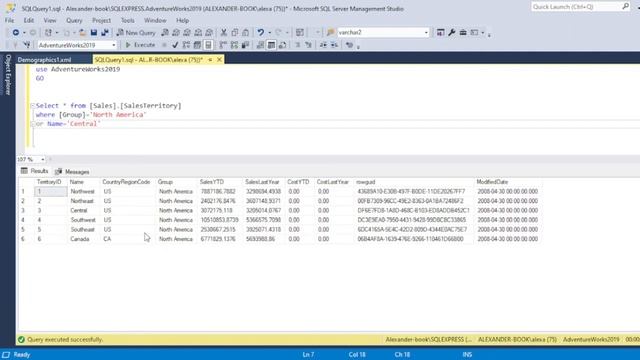
Task: Click the Find in Files icon
Action: (x=331, y=32)
